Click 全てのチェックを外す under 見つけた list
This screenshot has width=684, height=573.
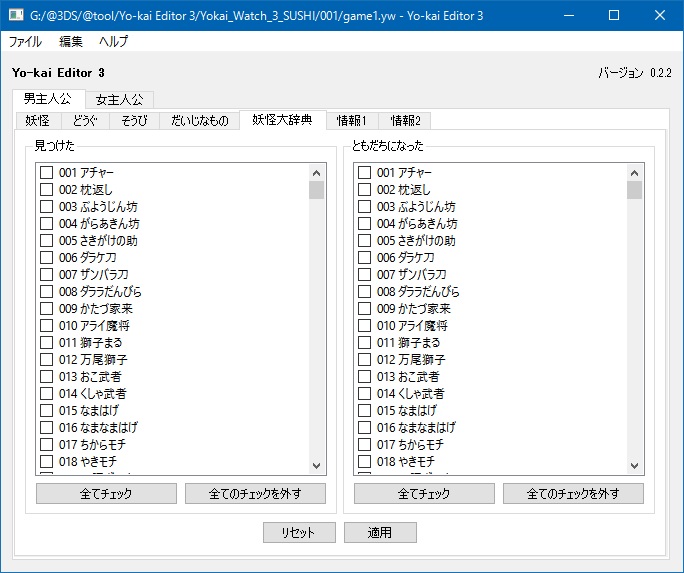(x=255, y=493)
